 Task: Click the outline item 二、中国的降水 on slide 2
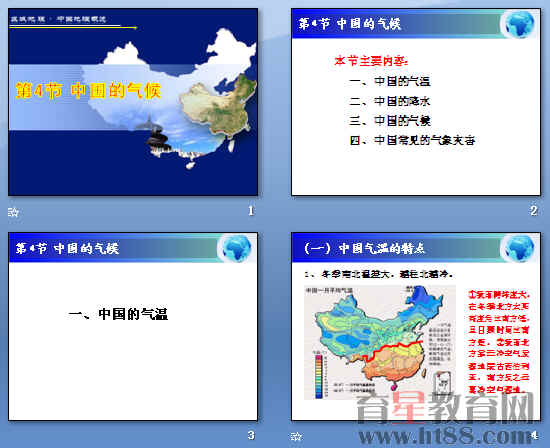pyautogui.click(x=389, y=101)
